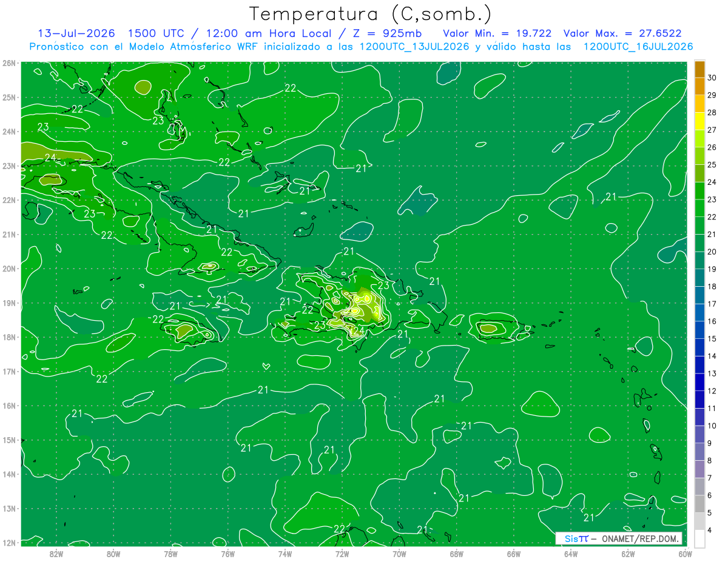
Task: Click the color bar label 30
Action: pos(712,78)
